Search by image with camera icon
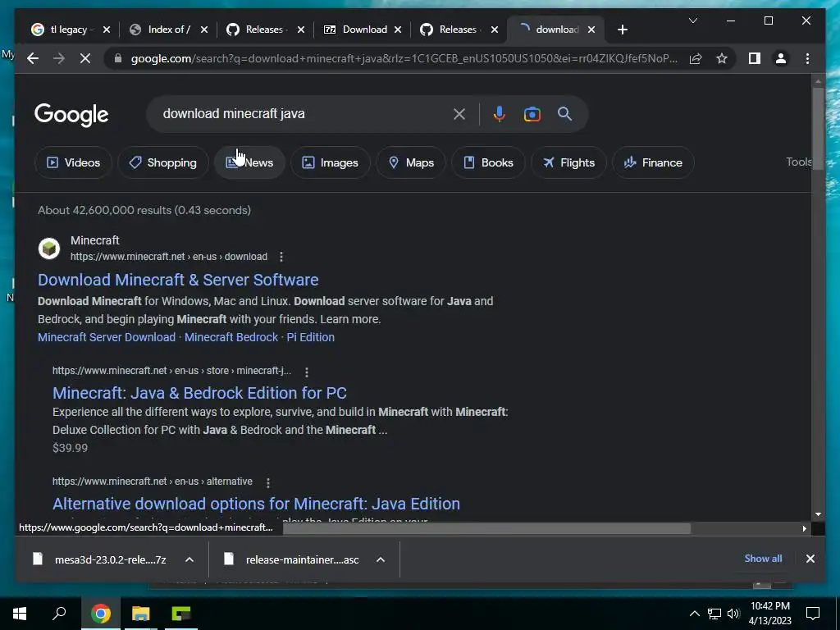This screenshot has width=840, height=630. (x=532, y=113)
